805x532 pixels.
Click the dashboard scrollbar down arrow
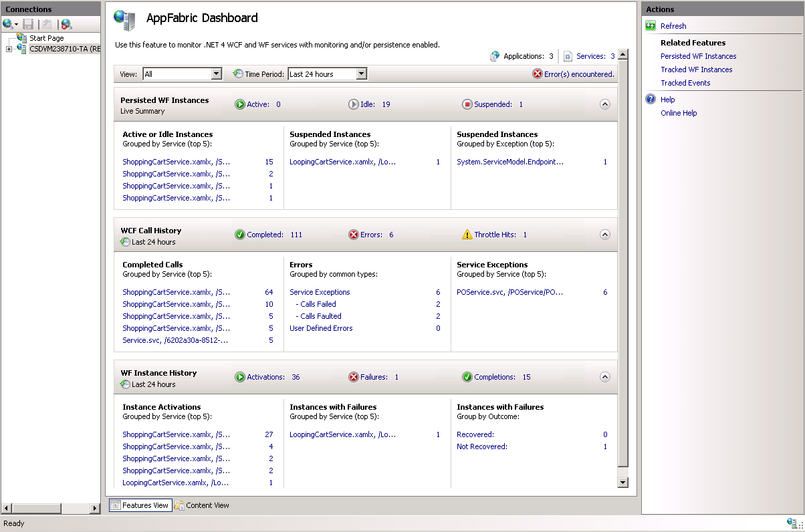click(623, 483)
